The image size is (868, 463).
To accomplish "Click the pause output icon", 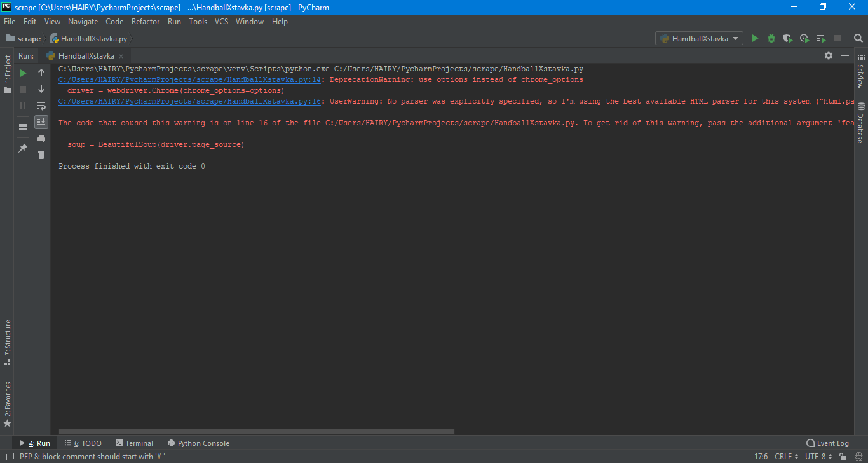I will click(24, 106).
